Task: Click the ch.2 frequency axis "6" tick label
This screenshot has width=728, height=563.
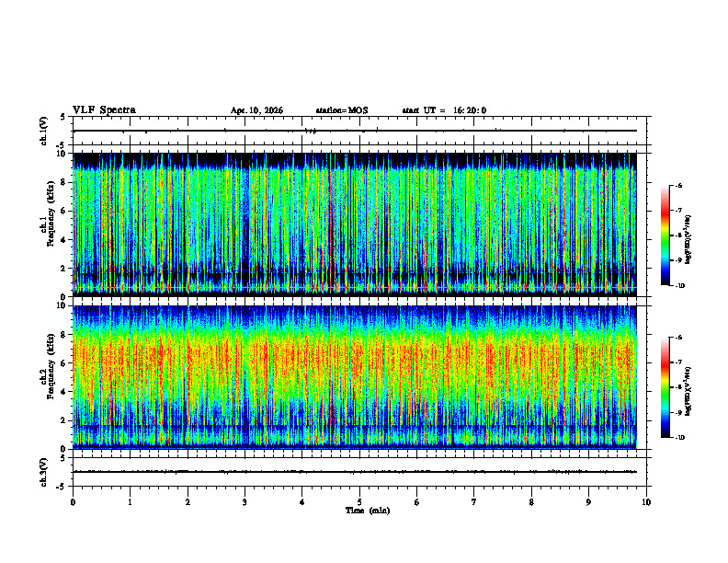Action: pos(64,363)
